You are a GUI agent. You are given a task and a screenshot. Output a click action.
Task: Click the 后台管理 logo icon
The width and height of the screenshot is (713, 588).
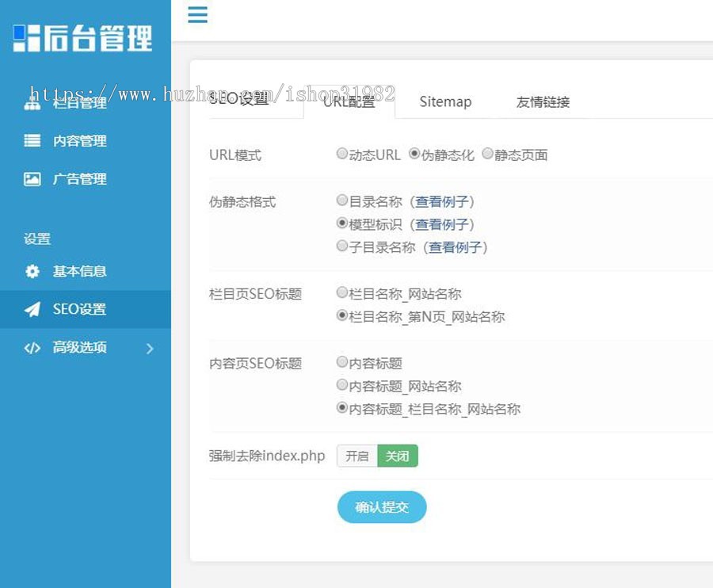pyautogui.click(x=26, y=38)
